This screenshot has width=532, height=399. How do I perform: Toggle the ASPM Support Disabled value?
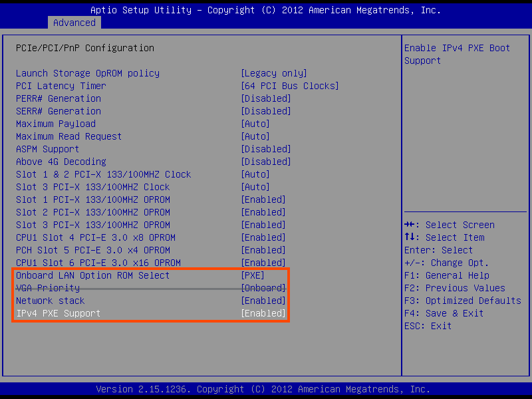pyautogui.click(x=265, y=149)
